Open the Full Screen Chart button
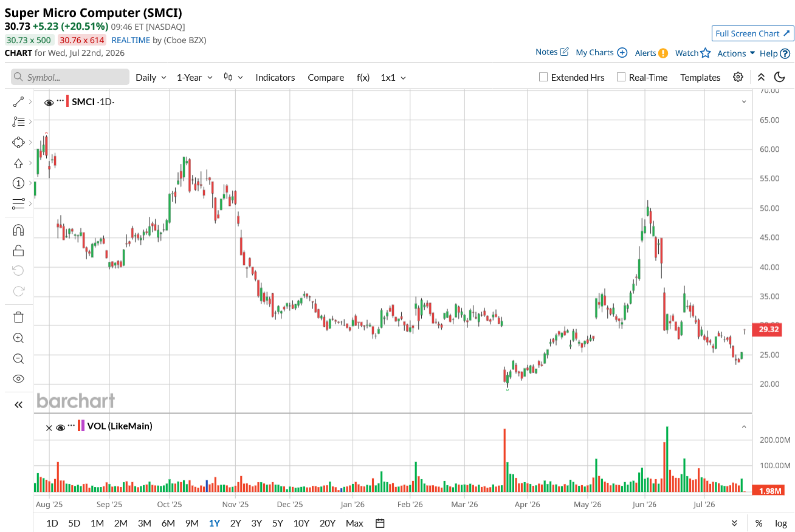The image size is (795, 532). (x=752, y=33)
